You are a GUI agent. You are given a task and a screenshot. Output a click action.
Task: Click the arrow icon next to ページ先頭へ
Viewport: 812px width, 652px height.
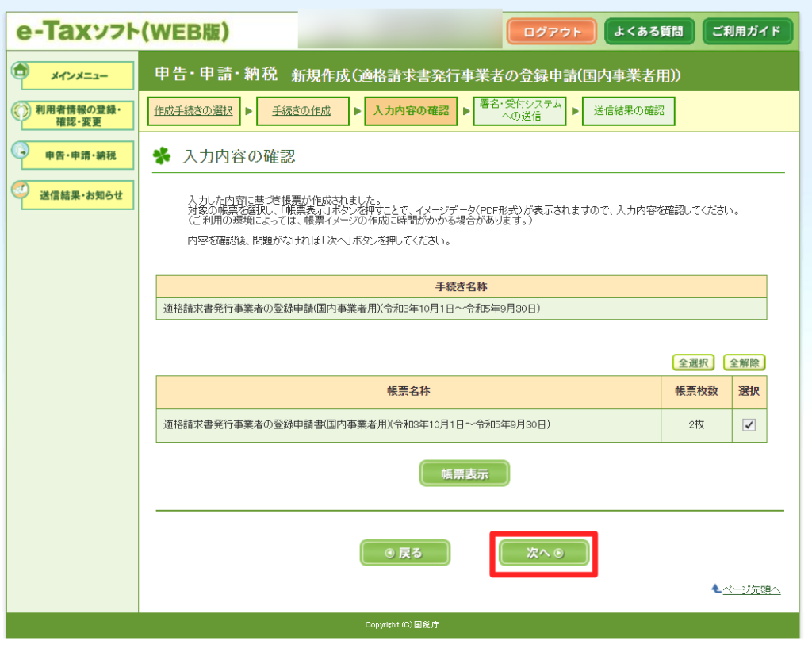(716, 589)
